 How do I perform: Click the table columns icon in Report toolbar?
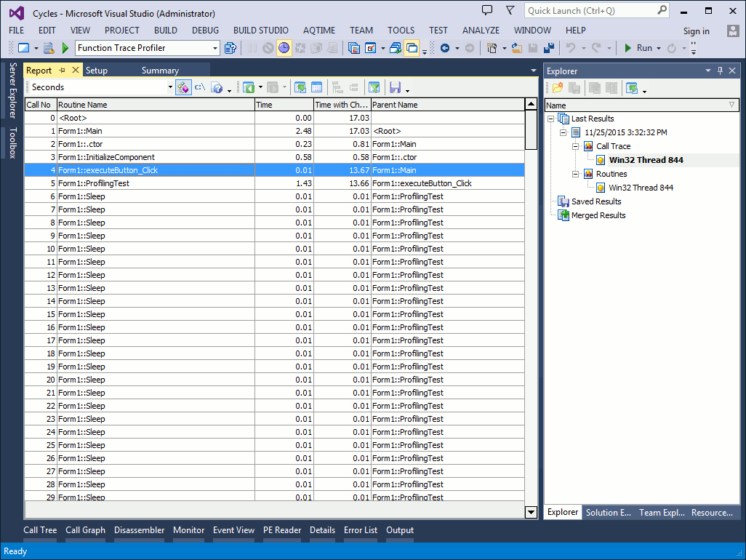click(x=316, y=87)
